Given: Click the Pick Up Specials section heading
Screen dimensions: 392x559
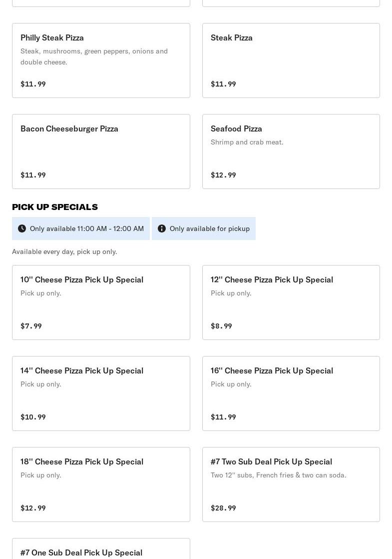Looking at the screenshot, I should click(x=55, y=206).
